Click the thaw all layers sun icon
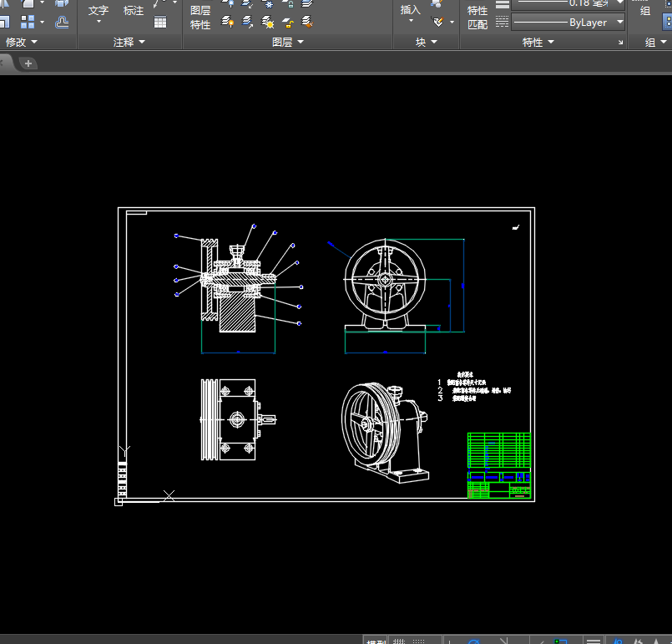This screenshot has width=672, height=644. [268, 22]
